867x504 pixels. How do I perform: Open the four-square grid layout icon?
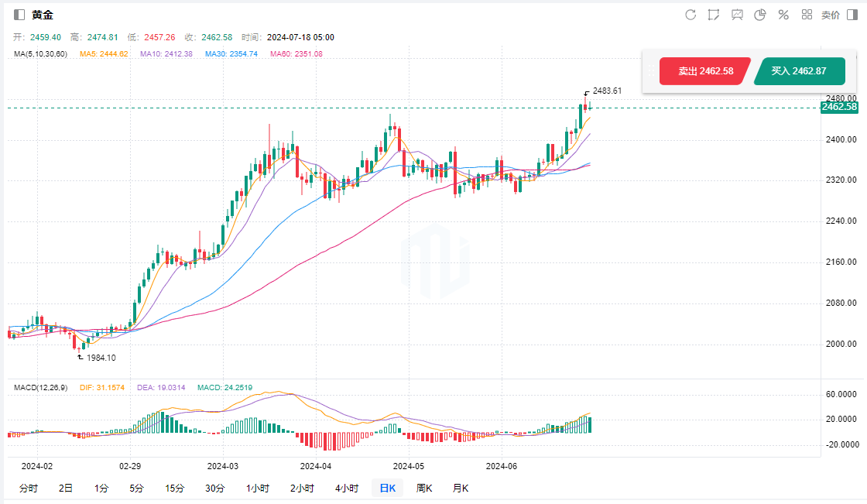coord(807,15)
